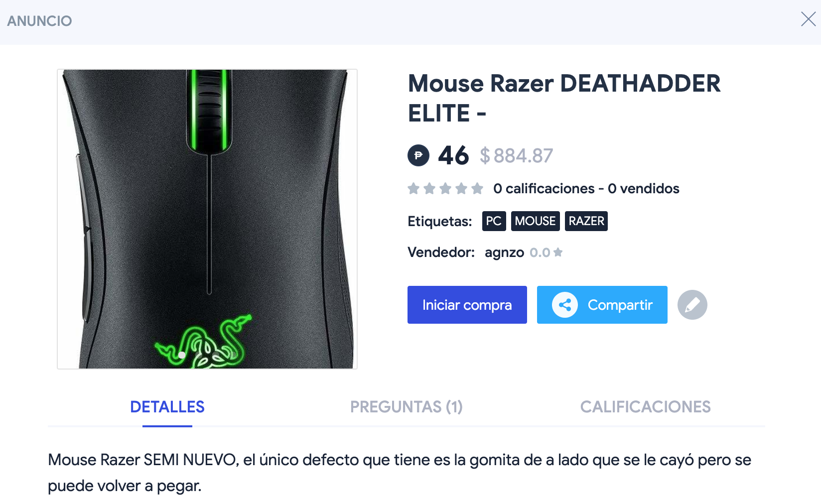This screenshot has height=504, width=821.
Task: Click the Compartir share button
Action: click(602, 305)
